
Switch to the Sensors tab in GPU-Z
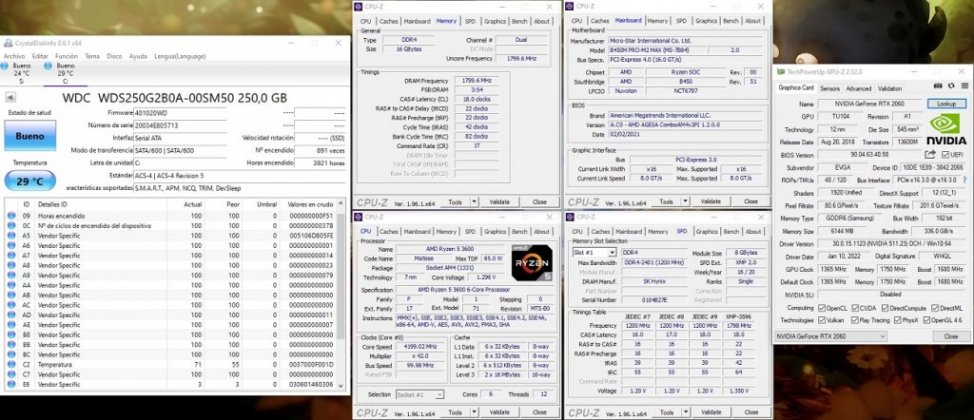click(x=829, y=88)
